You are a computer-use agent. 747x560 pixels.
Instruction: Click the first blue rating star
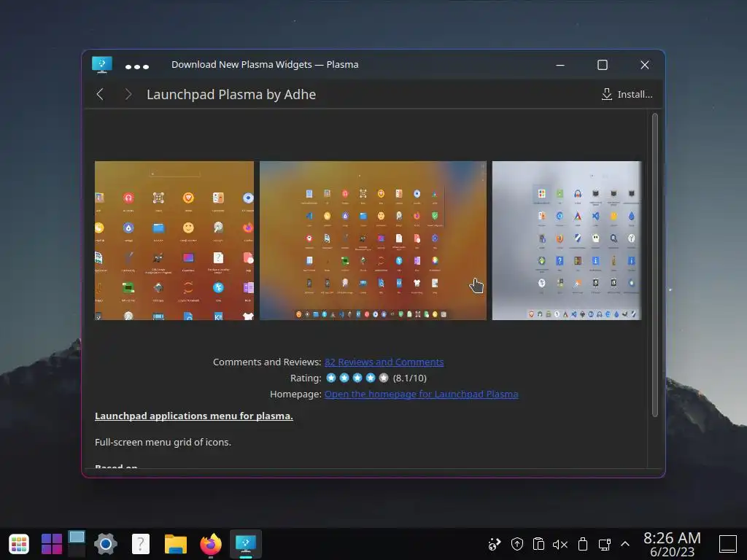[x=331, y=378]
